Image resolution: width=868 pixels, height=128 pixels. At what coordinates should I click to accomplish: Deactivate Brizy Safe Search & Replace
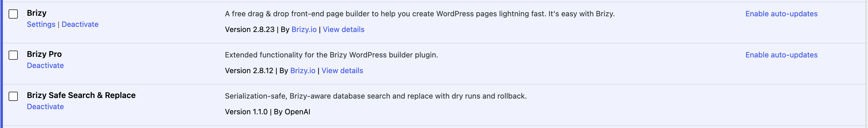[x=45, y=107]
